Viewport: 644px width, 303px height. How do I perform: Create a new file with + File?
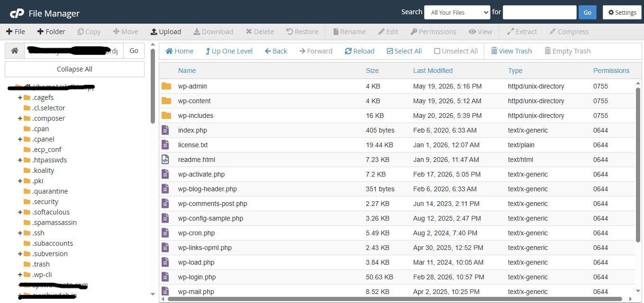tap(16, 32)
